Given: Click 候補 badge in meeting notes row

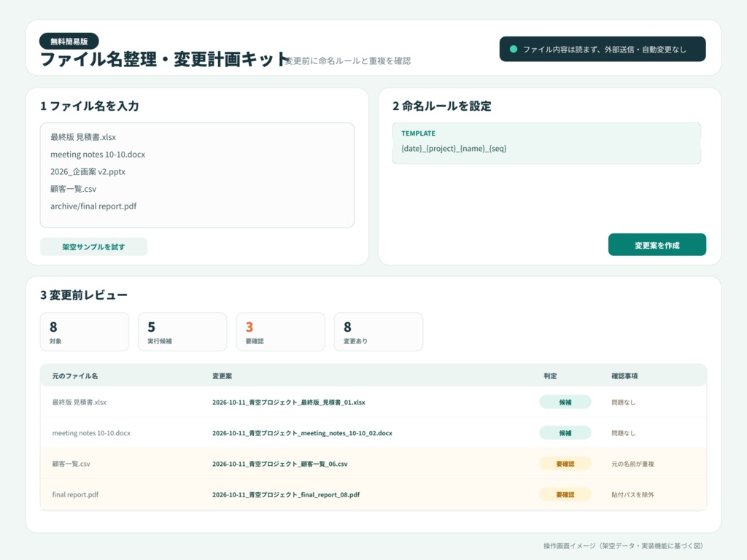Looking at the screenshot, I should tap(565, 433).
